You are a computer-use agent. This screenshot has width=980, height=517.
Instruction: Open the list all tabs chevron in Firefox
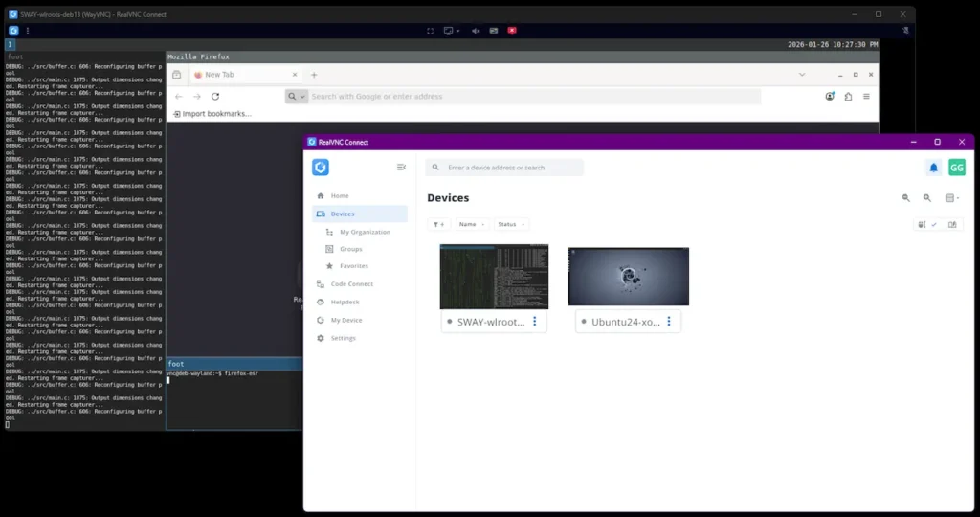(x=802, y=75)
